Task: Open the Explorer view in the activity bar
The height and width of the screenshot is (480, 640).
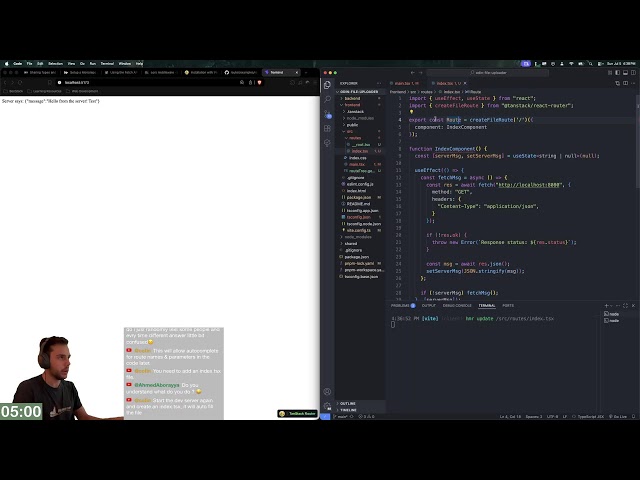Action: pyautogui.click(x=327, y=85)
